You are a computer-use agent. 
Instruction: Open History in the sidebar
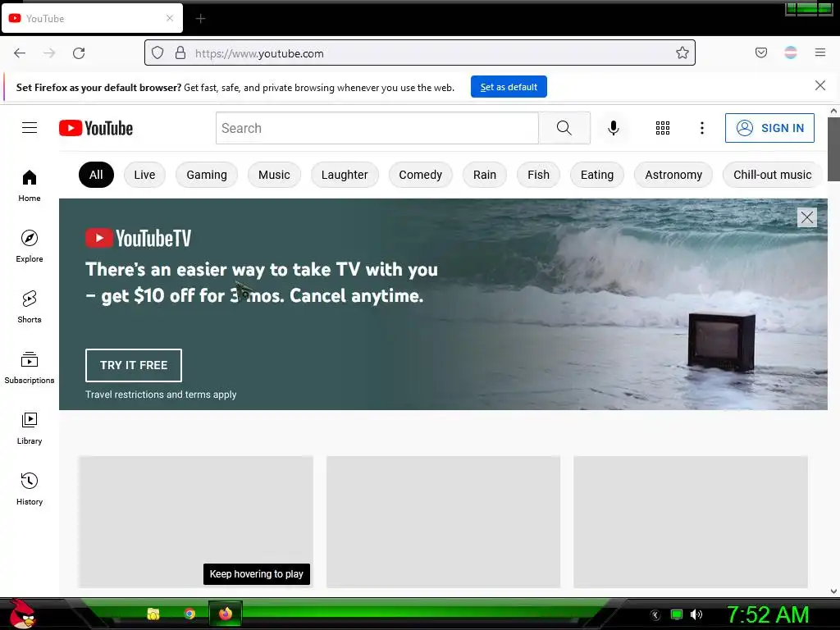tap(30, 489)
